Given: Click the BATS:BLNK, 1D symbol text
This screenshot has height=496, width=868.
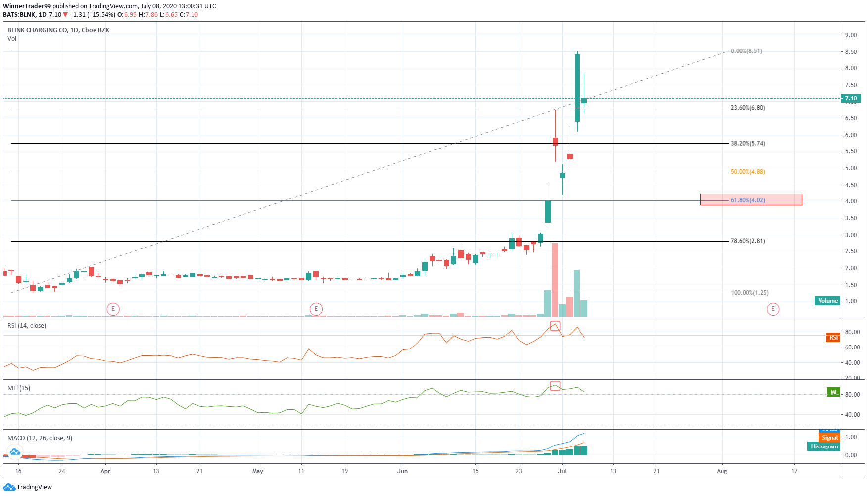Looking at the screenshot, I should [x=25, y=15].
